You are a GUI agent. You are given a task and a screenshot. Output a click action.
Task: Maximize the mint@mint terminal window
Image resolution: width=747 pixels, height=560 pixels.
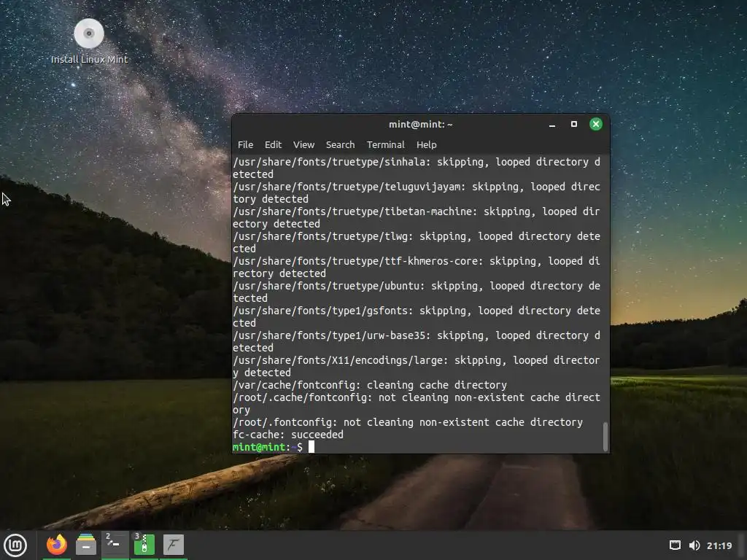coord(574,124)
